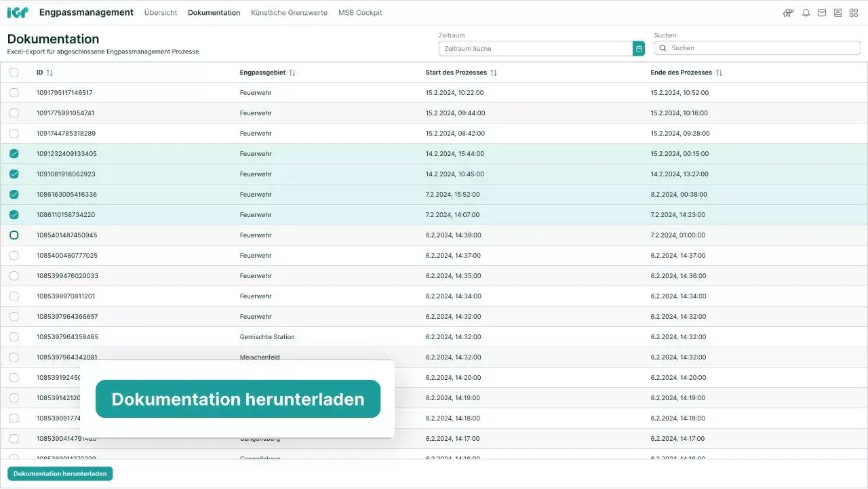Click start time 15.2.2024, 09:44:00
This screenshot has width=868, height=489.
point(456,113)
